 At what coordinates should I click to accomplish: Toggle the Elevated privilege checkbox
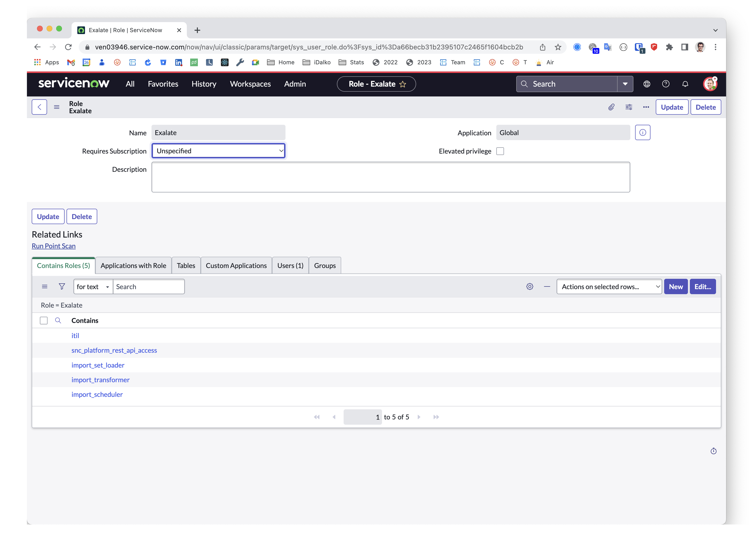pos(500,151)
